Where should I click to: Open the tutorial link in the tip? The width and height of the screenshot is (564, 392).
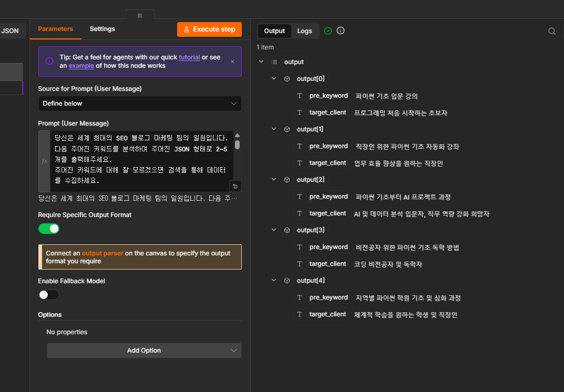pos(189,57)
